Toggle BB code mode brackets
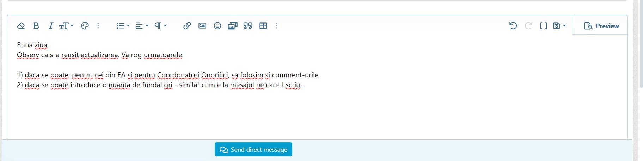The image size is (644, 161). coord(544,26)
